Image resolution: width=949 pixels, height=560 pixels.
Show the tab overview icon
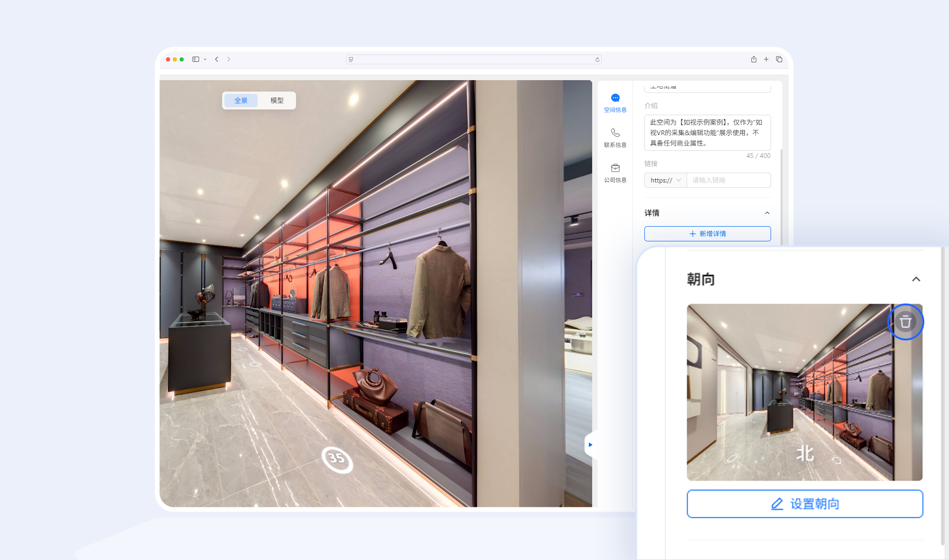click(779, 59)
